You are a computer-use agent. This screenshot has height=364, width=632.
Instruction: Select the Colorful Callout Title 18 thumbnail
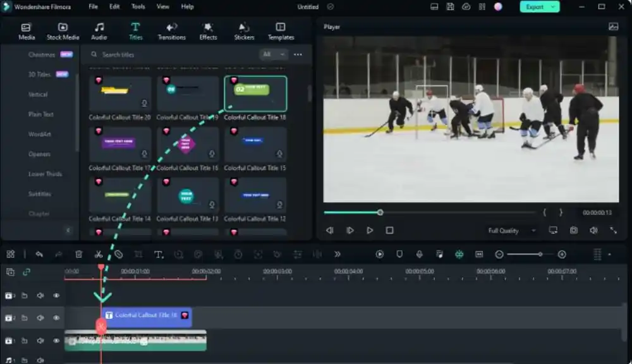255,93
